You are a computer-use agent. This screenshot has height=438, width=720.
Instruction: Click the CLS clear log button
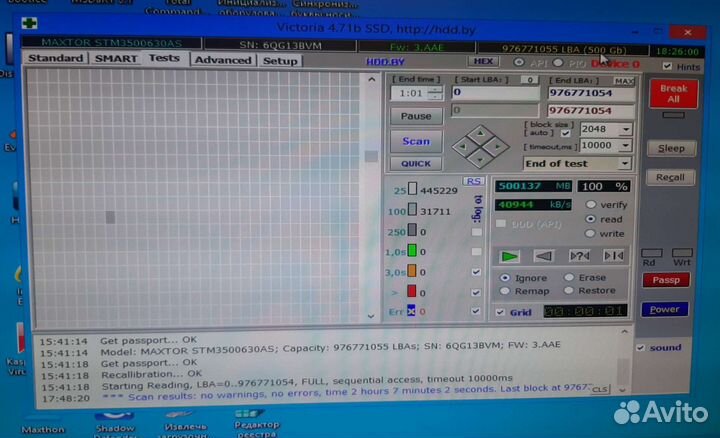[599, 389]
